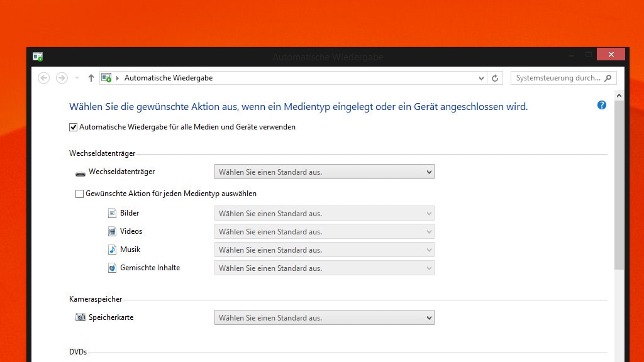Click the 'Wechseldatenträger' section heading
The image size is (644, 362).
[x=103, y=153]
